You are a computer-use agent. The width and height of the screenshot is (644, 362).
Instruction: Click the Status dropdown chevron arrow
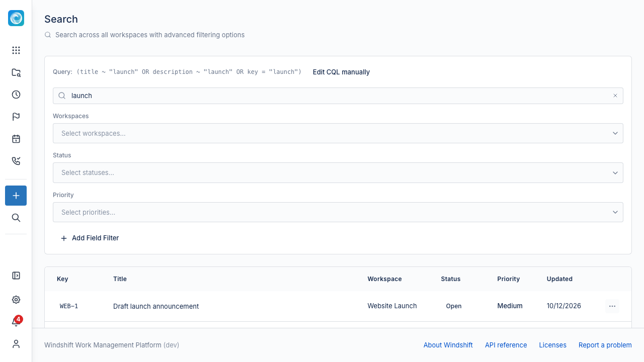(615, 172)
